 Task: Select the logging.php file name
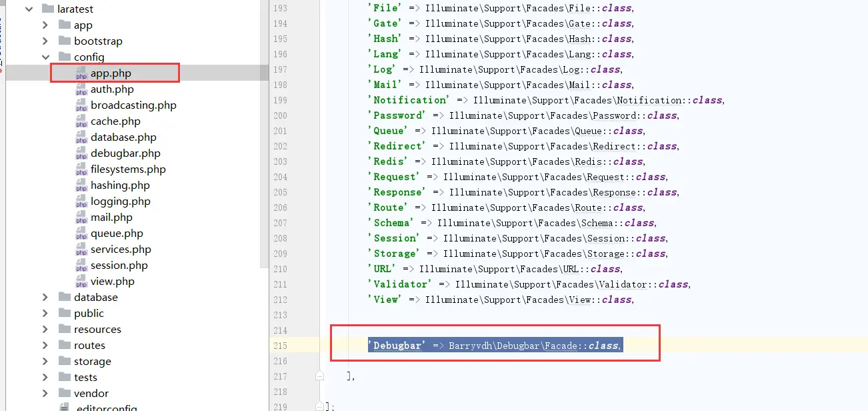[121, 201]
